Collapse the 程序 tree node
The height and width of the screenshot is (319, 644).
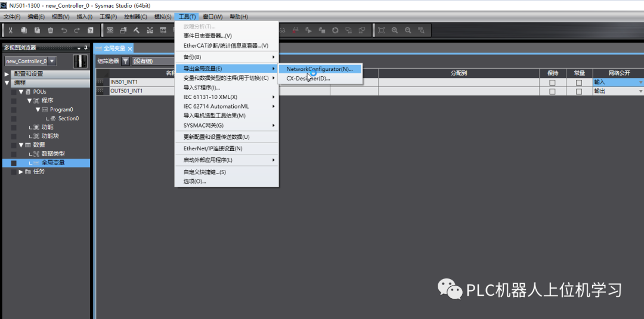coord(29,101)
